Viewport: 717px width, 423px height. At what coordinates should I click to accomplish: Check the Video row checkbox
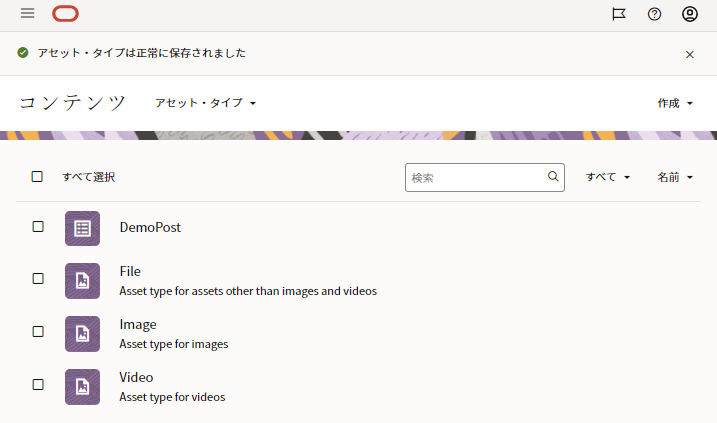[38, 385]
